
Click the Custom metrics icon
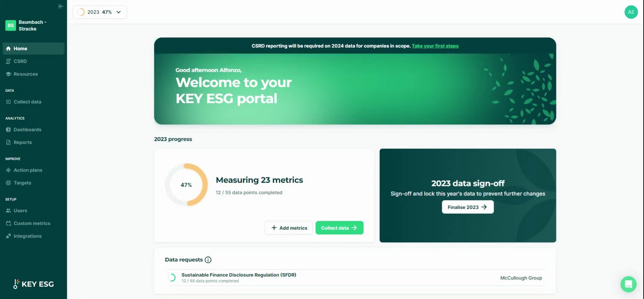pos(8,223)
